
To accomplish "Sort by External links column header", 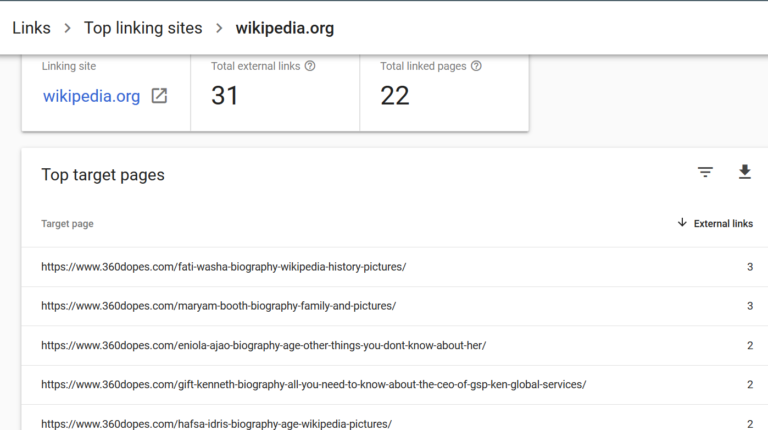I will [723, 223].
